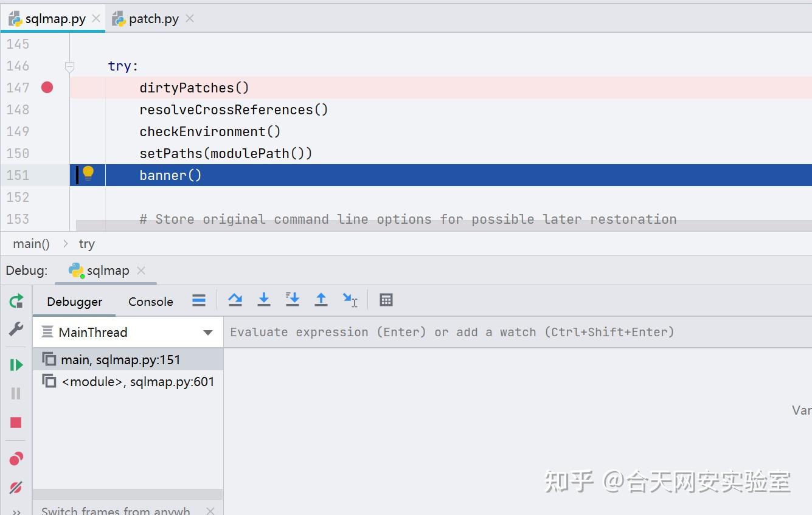Open the Console tab
The width and height of the screenshot is (812, 515).
(150, 301)
